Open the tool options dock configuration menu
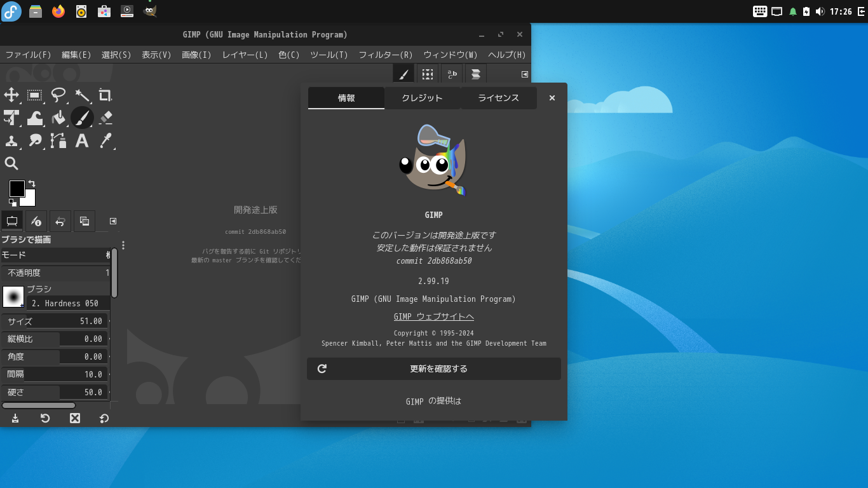868x488 pixels. pos(113,221)
